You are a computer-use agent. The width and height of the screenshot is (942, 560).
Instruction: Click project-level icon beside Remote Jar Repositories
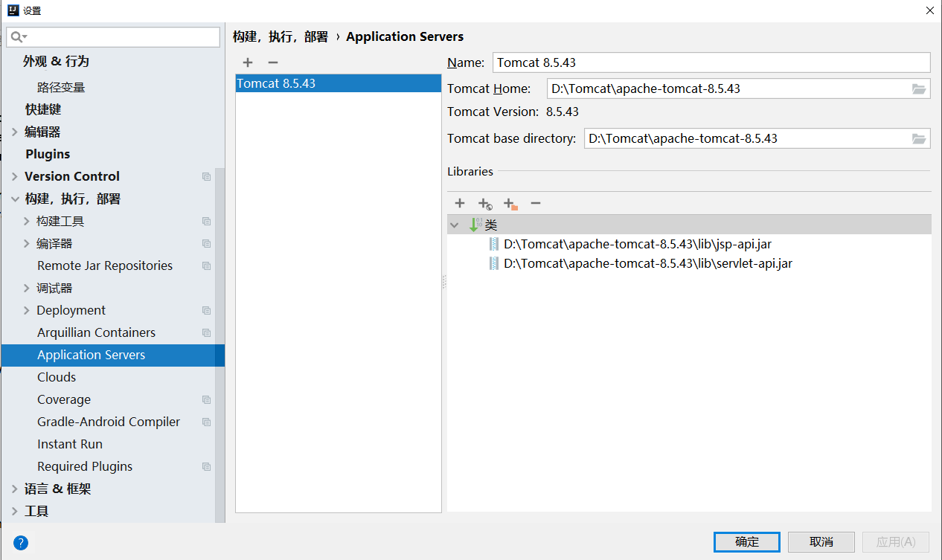click(206, 266)
